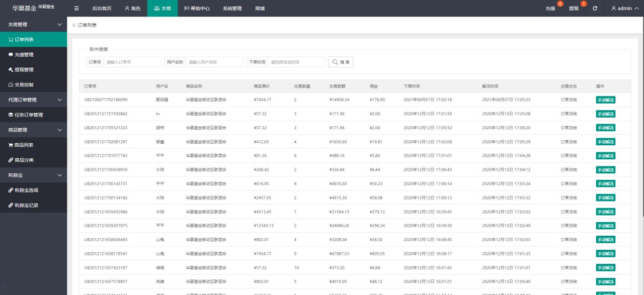Click the 解冻时间 column header
The height and width of the screenshot is (295, 644).
490,86
